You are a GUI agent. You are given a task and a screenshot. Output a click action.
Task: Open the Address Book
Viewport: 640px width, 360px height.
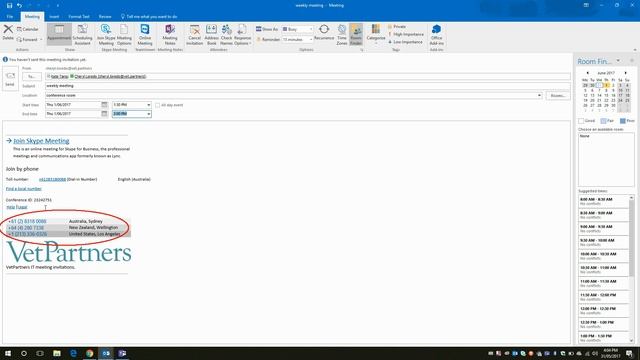[211, 34]
